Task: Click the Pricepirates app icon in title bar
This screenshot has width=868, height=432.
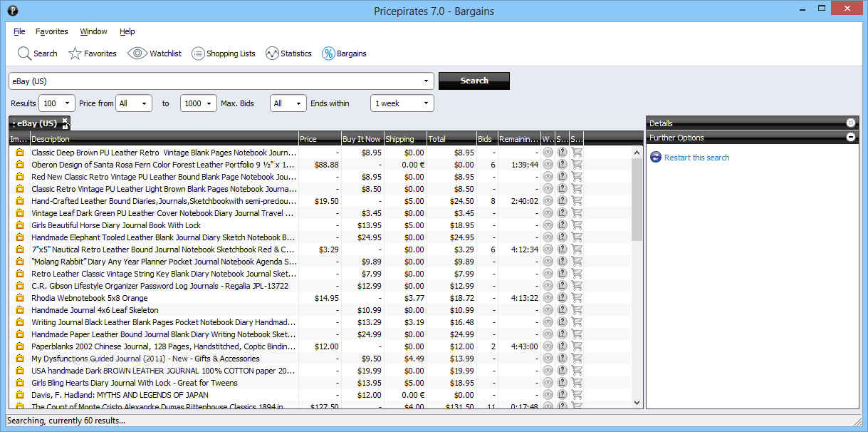Action: pos(12,11)
